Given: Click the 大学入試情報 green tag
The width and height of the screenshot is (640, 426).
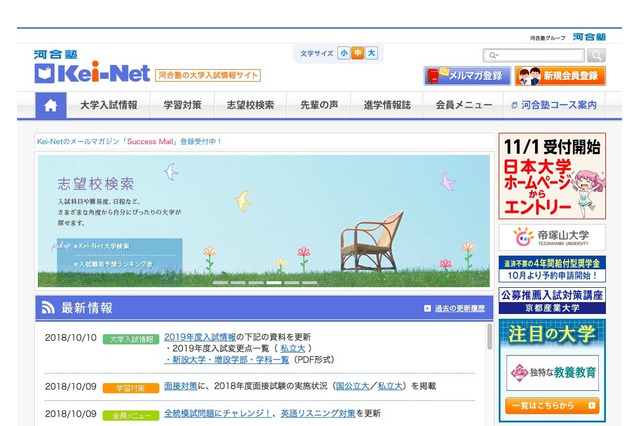Looking at the screenshot, I should point(131,339).
